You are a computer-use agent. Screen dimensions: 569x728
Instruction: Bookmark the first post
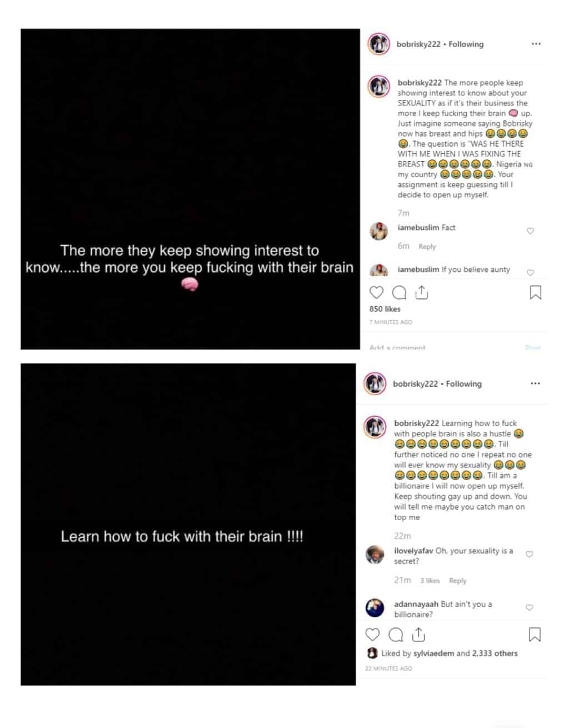535,292
